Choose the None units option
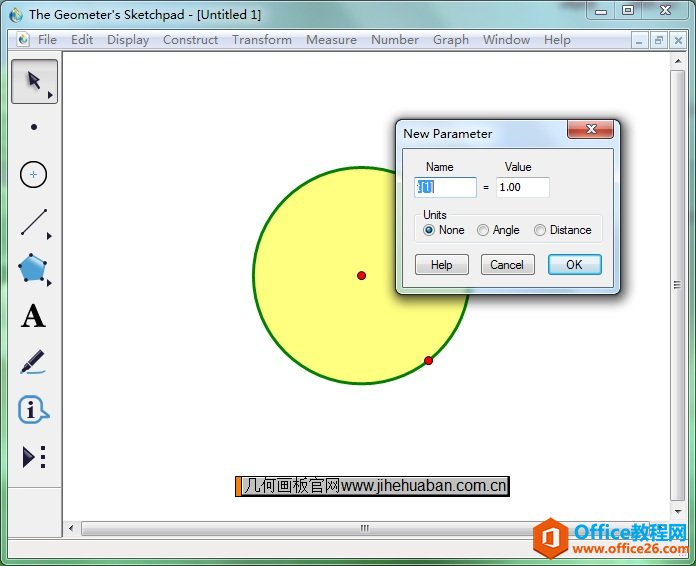The width and height of the screenshot is (696, 566). [x=444, y=230]
